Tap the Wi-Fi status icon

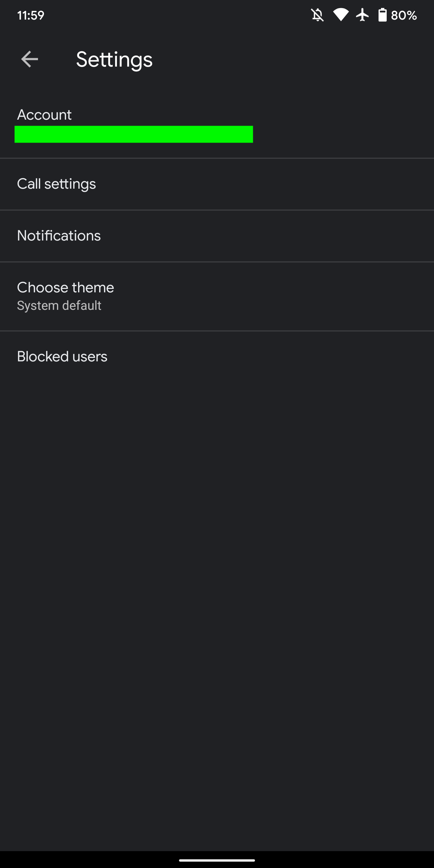point(341,15)
